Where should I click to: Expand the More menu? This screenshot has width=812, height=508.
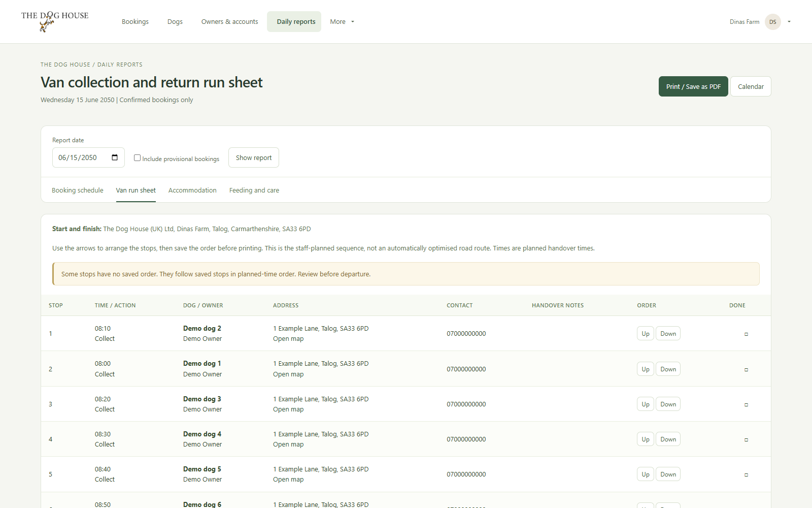(342, 22)
